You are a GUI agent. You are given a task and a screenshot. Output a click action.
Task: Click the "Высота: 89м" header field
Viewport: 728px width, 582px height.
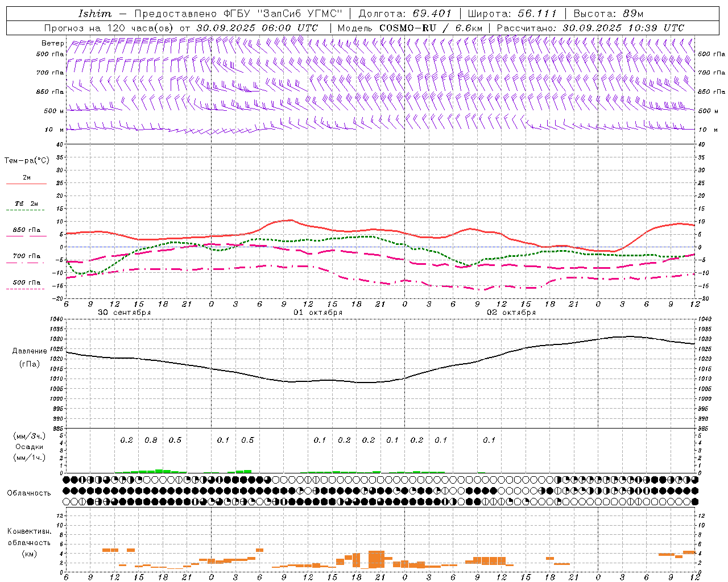[x=609, y=14]
